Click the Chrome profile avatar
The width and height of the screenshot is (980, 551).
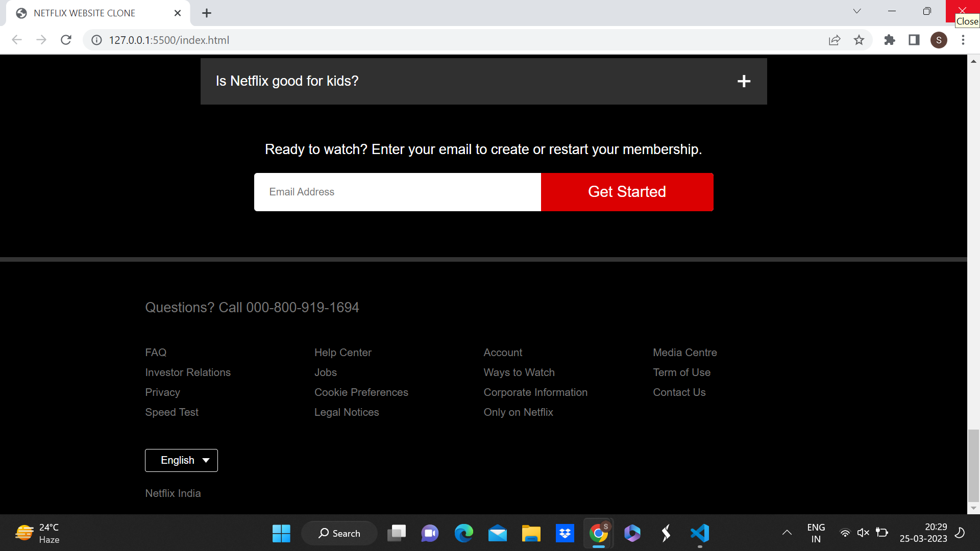tap(939, 40)
